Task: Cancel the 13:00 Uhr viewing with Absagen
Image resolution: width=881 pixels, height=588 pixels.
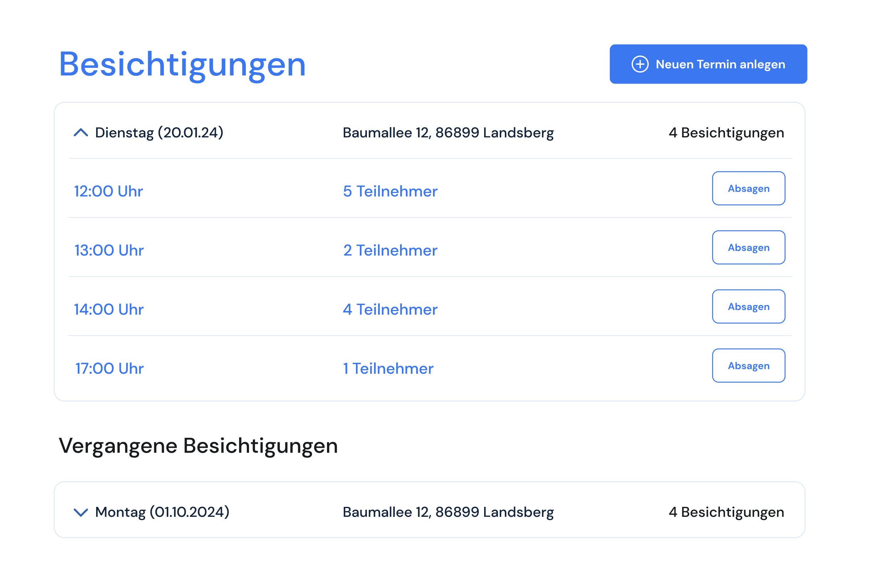Action: click(748, 247)
